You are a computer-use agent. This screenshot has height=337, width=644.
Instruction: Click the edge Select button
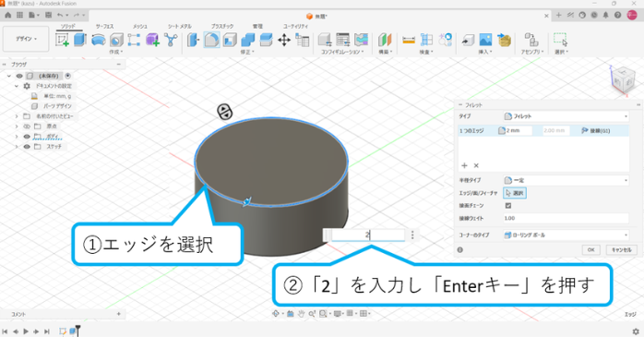pyautogui.click(x=515, y=193)
